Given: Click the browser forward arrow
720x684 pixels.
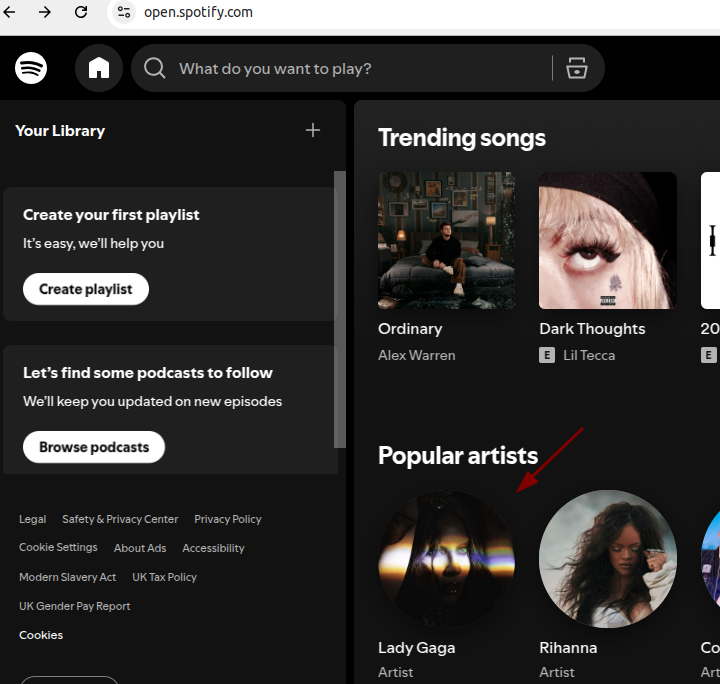Looking at the screenshot, I should coord(45,12).
